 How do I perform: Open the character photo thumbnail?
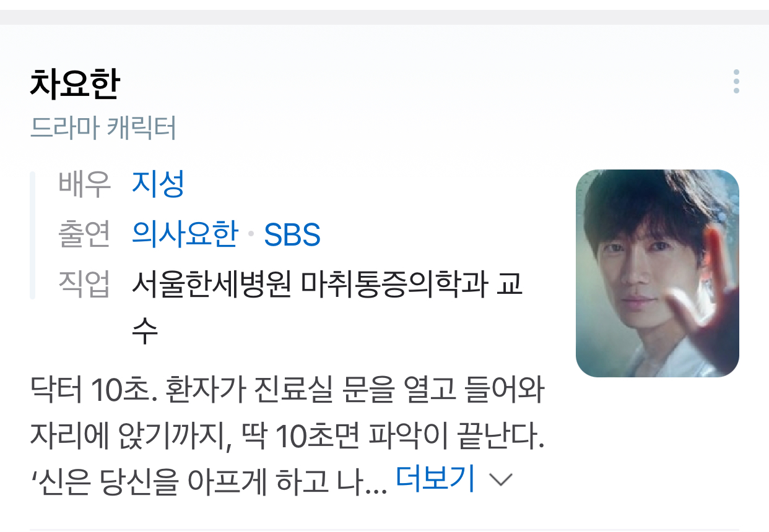[x=658, y=273]
